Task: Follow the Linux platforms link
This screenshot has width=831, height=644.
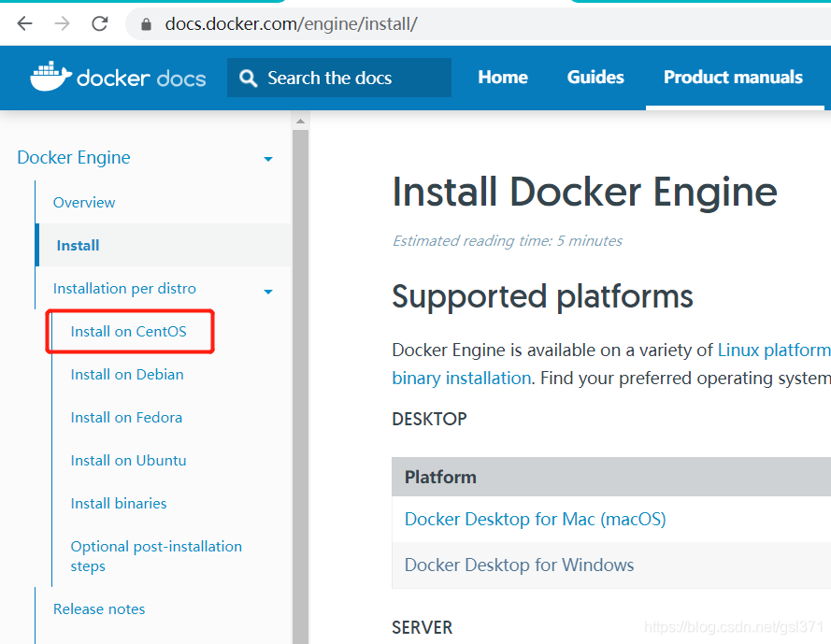Action: (774, 350)
